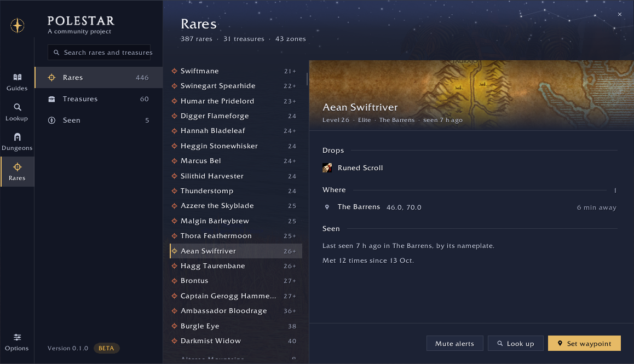Screen dimensions: 634x364
Task: Select Burgle Eye rare
Action: coord(236,326)
